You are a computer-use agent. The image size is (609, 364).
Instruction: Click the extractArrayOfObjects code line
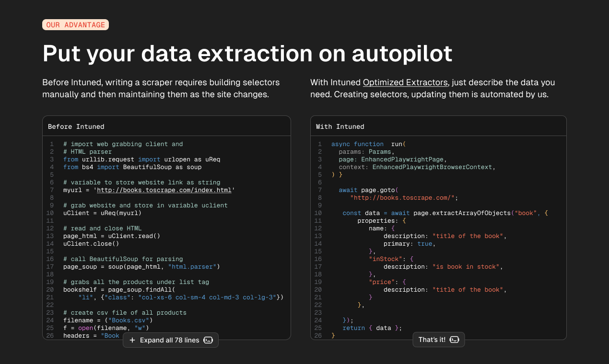click(x=445, y=213)
